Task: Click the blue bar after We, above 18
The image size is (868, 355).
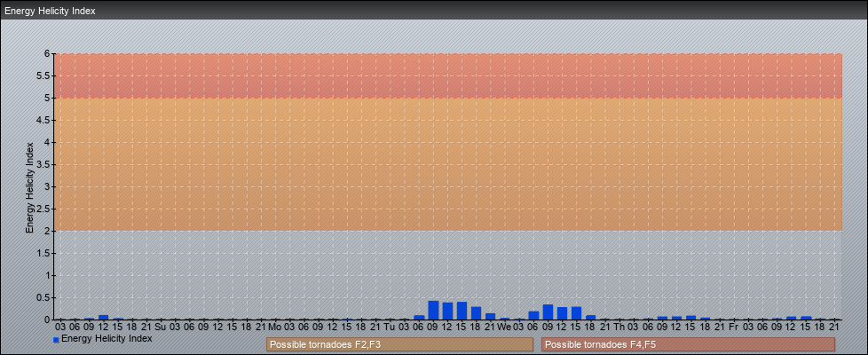Action: (591, 318)
